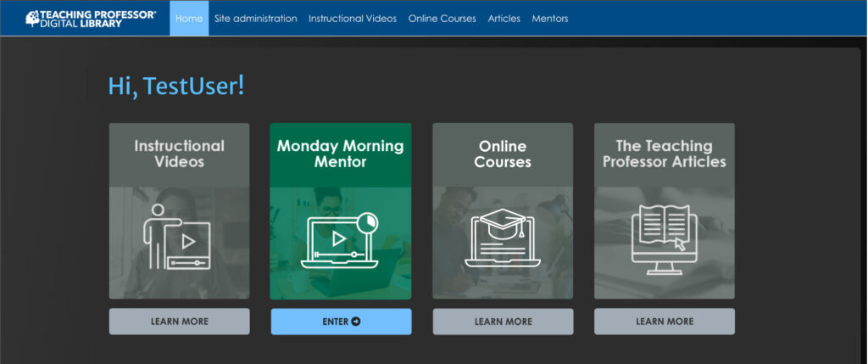Viewport: 868px width, 364px height.
Task: Open the Home nav item
Action: (x=189, y=19)
